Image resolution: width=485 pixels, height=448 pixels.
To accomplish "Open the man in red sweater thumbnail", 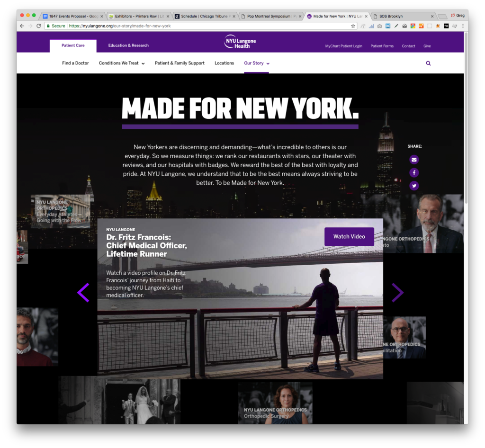I will 37,337.
